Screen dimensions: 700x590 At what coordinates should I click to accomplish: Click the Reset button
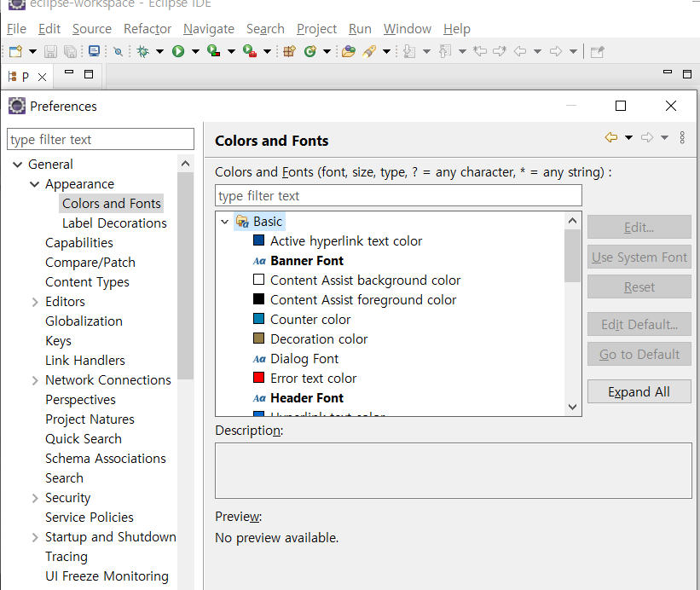(639, 287)
